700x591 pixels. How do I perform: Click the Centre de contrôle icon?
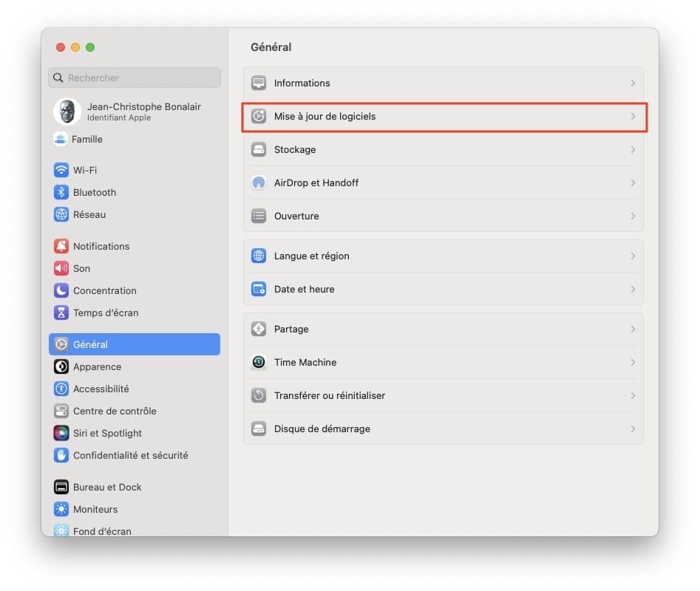point(61,411)
